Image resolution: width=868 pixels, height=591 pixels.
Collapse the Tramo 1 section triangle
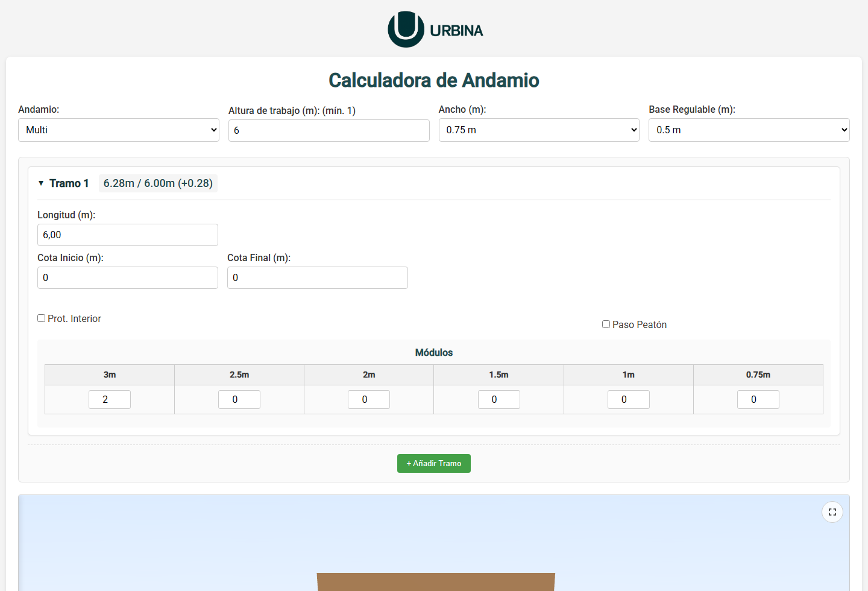41,183
